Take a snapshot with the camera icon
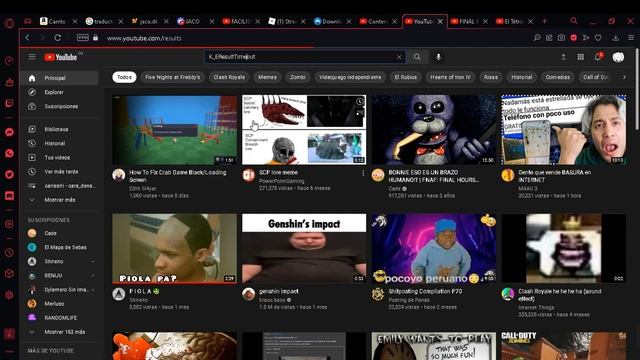This screenshot has height=360, width=640. pos(562,38)
